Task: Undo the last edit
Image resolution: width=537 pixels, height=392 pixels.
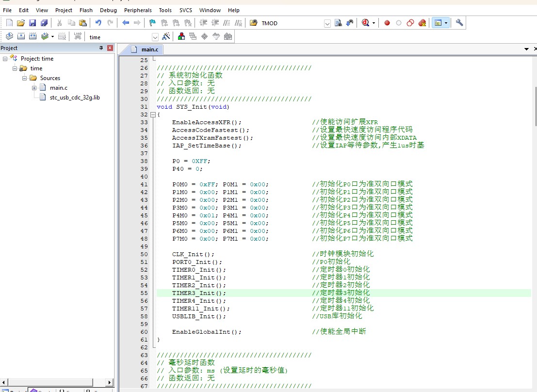Action: (98, 23)
